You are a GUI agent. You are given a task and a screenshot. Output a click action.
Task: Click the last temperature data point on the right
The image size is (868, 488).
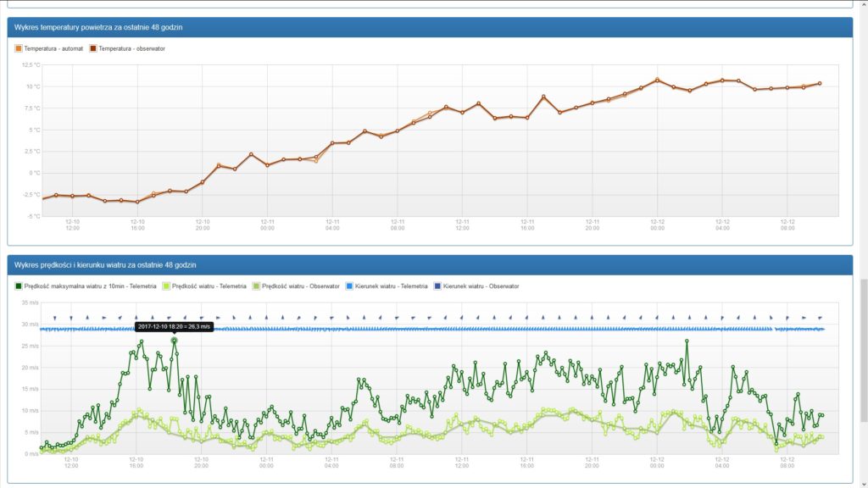pyautogui.click(x=820, y=84)
